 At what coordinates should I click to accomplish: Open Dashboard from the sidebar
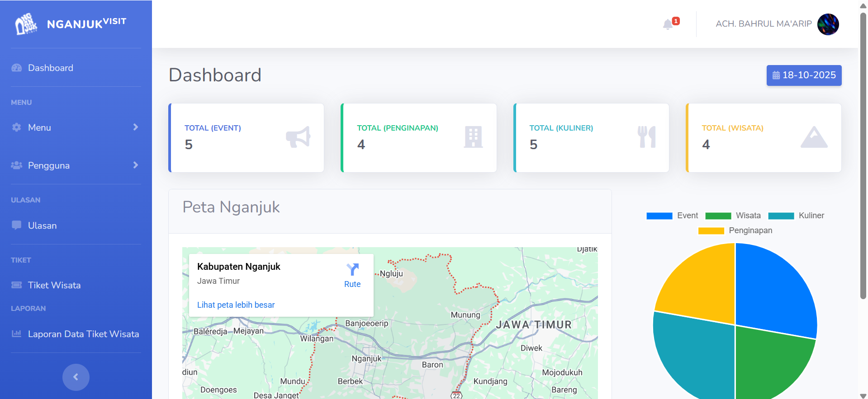click(50, 68)
